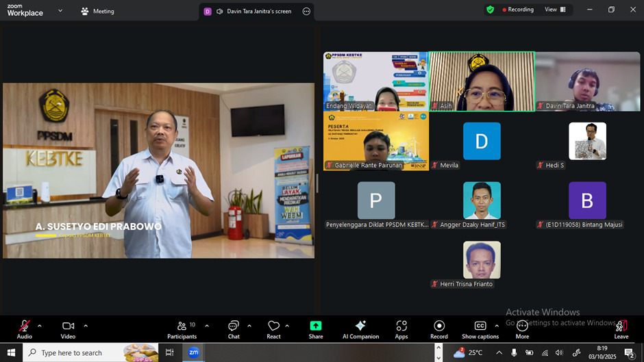Open the Zoom Workplace dropdown chevron
Image resolution: width=644 pixels, height=362 pixels.
pyautogui.click(x=60, y=11)
